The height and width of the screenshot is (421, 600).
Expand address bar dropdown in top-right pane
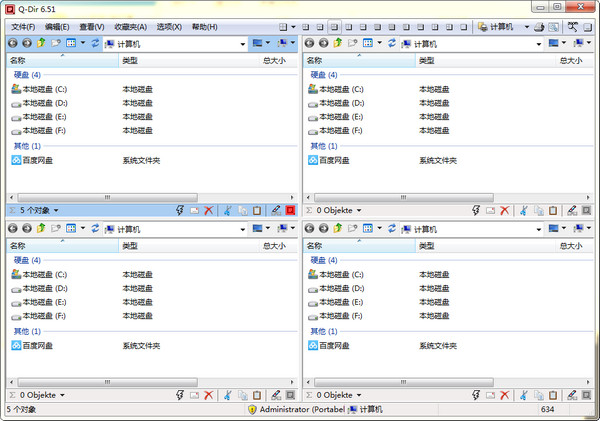click(x=539, y=44)
